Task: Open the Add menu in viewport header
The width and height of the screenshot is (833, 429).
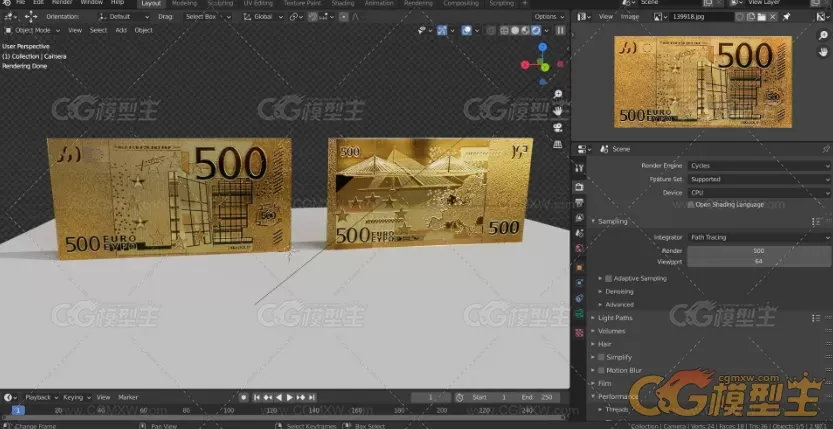Action: (x=121, y=30)
